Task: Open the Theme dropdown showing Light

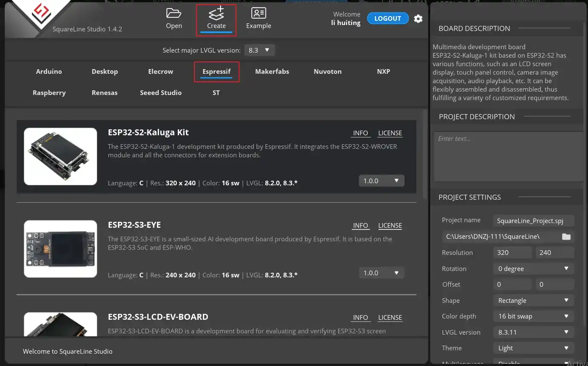Action: [533, 348]
